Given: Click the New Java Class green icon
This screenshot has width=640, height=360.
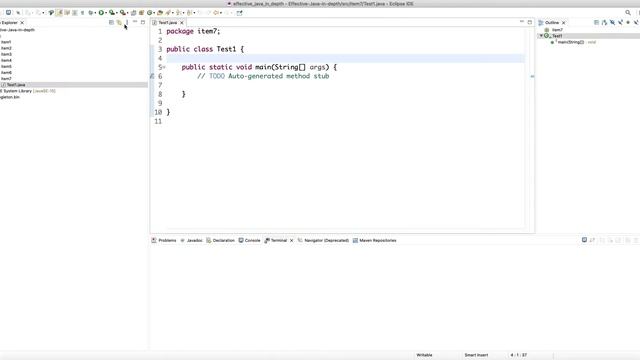Looking at the screenshot, I should coord(149,13).
